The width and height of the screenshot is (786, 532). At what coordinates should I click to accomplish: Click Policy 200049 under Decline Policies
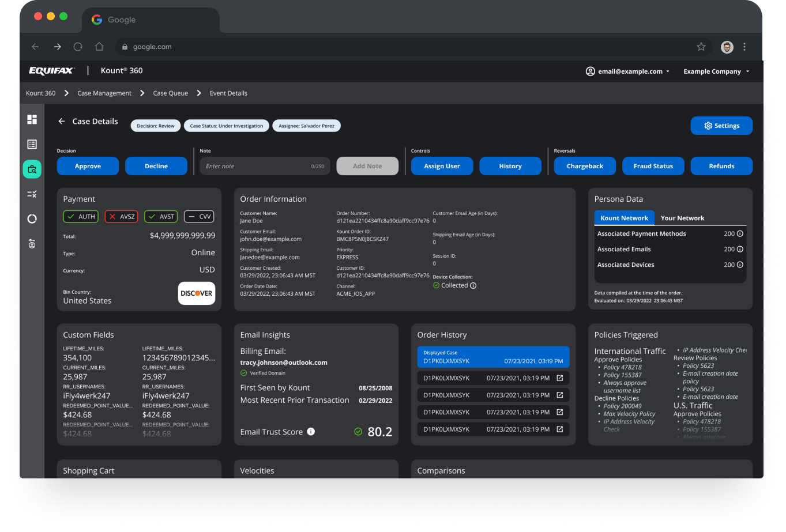[x=622, y=406]
